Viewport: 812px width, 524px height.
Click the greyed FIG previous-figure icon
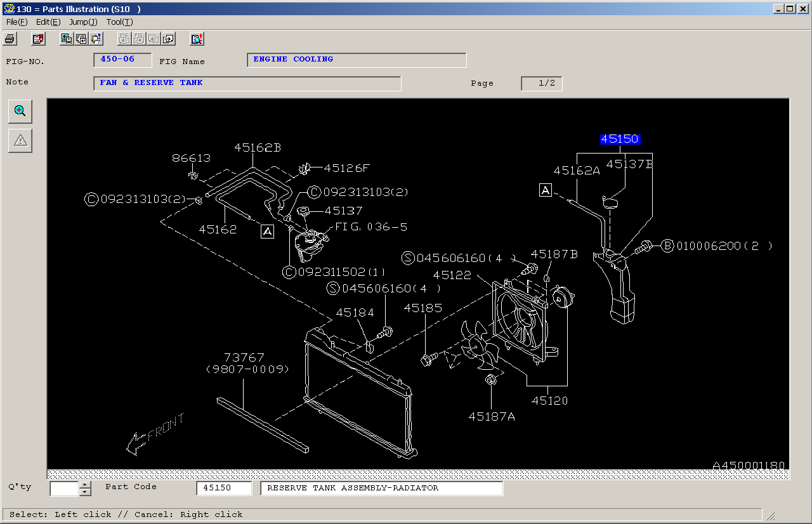tap(124, 39)
